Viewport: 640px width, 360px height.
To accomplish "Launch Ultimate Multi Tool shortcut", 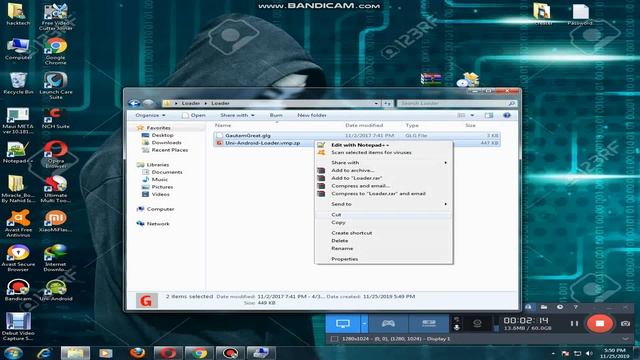I will point(56,189).
